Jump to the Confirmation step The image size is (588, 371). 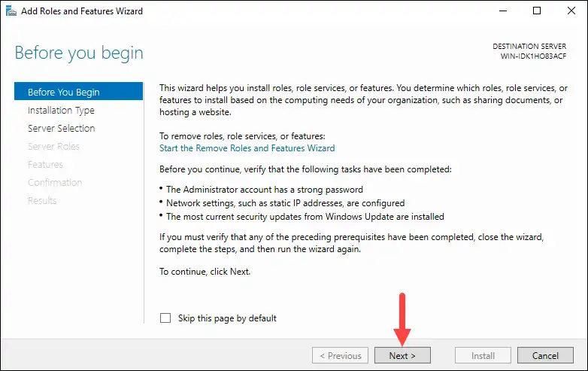[55, 182]
